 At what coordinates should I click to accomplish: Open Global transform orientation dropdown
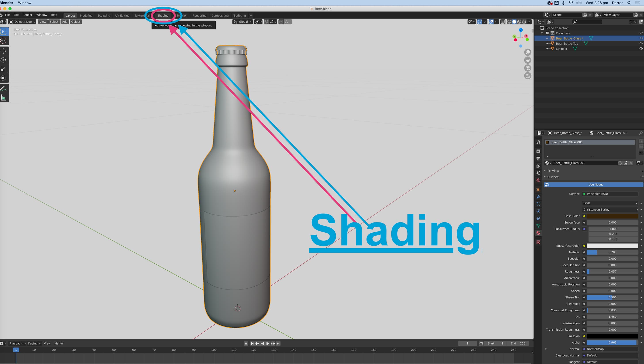[242, 22]
